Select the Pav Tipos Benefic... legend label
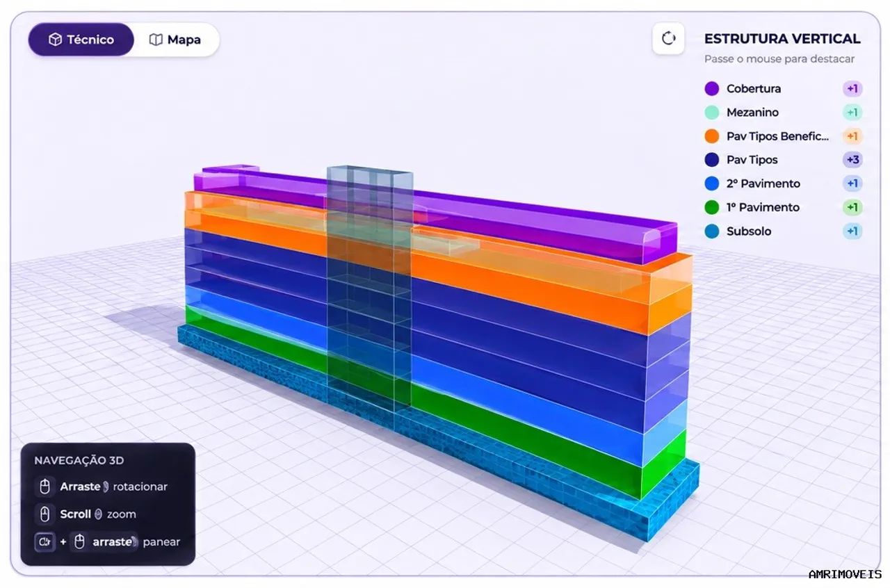The image size is (890, 588). click(778, 136)
